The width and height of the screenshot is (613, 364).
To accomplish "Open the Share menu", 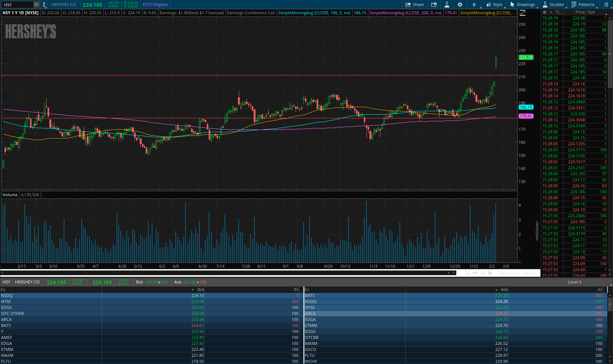I will (x=414, y=5).
